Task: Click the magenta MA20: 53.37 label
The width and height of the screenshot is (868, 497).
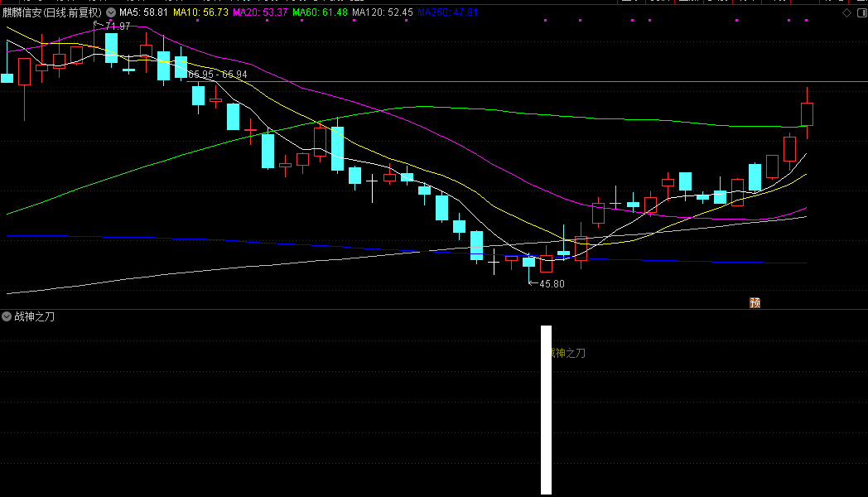Action: coord(260,12)
